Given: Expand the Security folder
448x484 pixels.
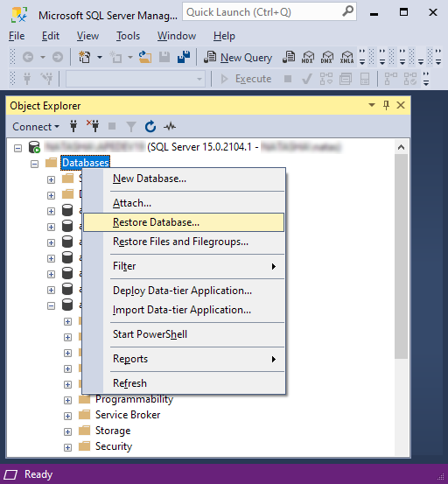Looking at the screenshot, I should tap(67, 447).
